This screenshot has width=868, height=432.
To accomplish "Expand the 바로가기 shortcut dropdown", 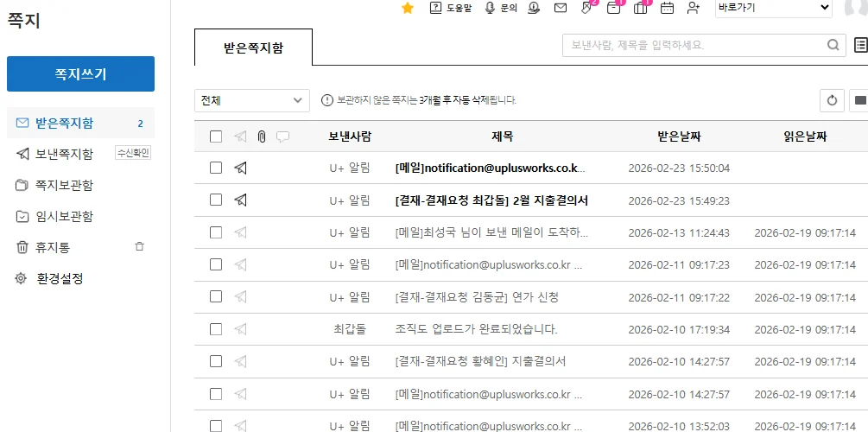I will (773, 9).
